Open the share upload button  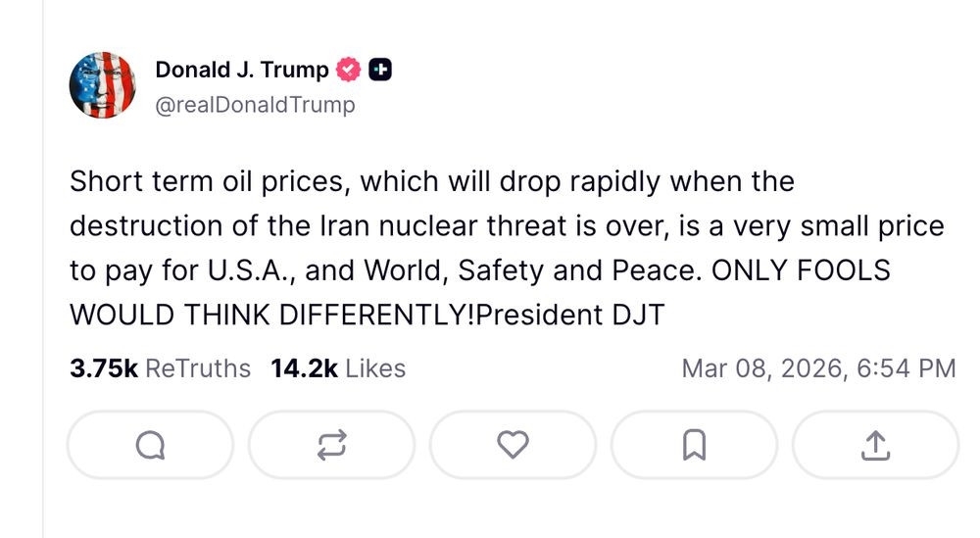[x=875, y=446]
